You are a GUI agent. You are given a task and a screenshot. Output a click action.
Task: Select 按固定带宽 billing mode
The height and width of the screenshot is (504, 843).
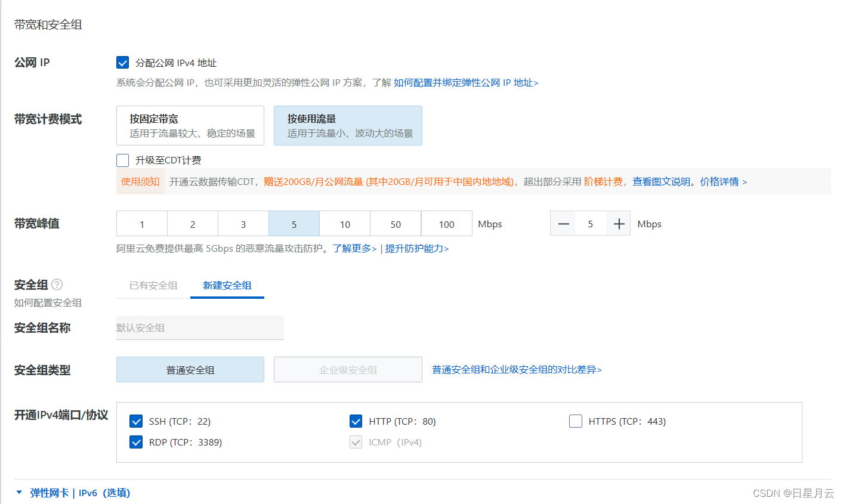[190, 126]
